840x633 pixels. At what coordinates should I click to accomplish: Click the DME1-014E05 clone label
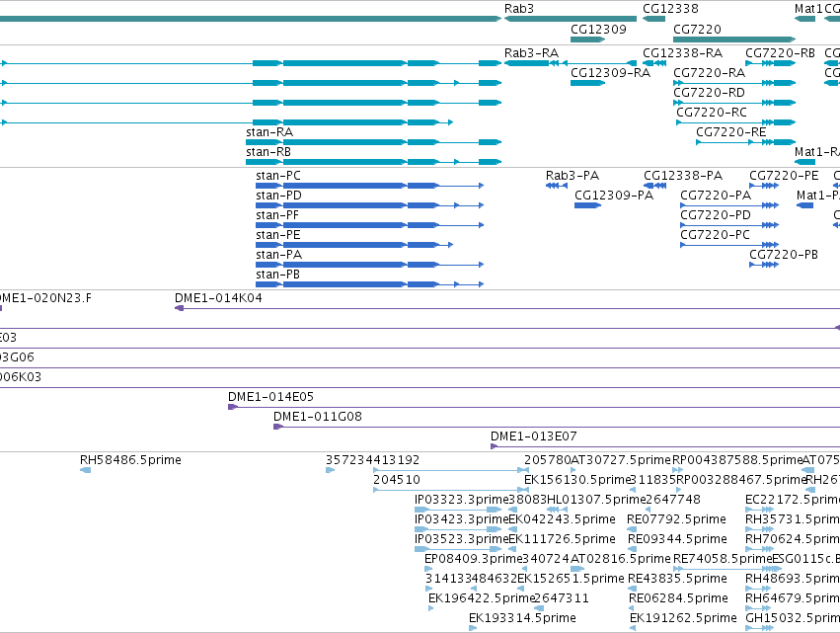tap(271, 397)
